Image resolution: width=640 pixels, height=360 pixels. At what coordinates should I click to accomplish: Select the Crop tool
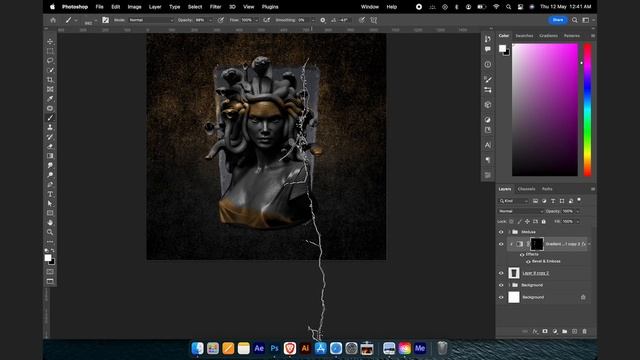tap(50, 80)
